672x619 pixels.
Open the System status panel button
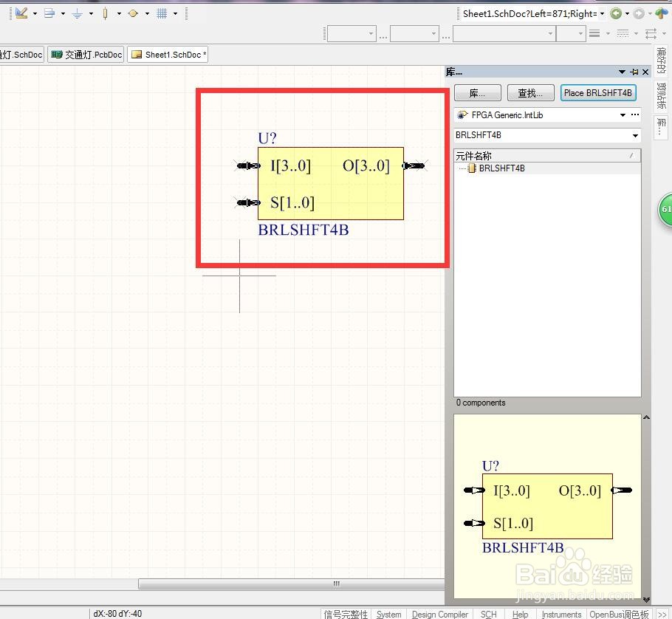pos(388,614)
